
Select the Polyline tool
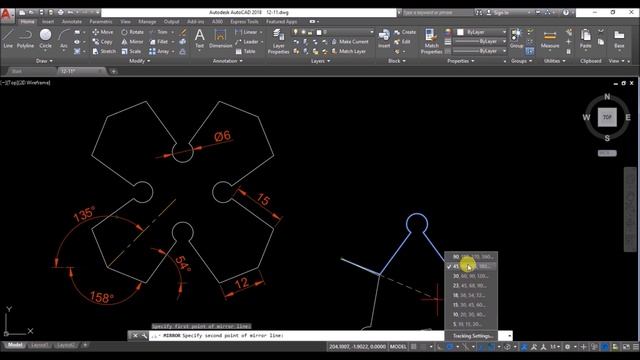[x=25, y=38]
